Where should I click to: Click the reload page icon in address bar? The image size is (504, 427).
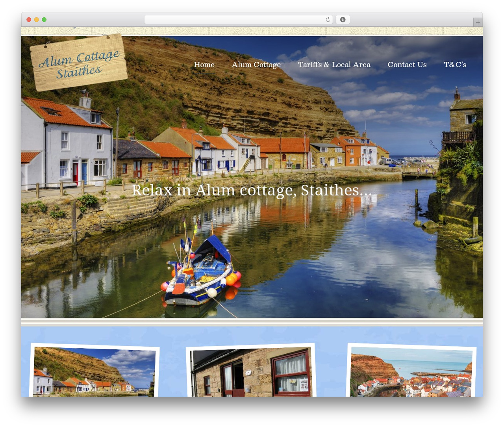coord(328,20)
